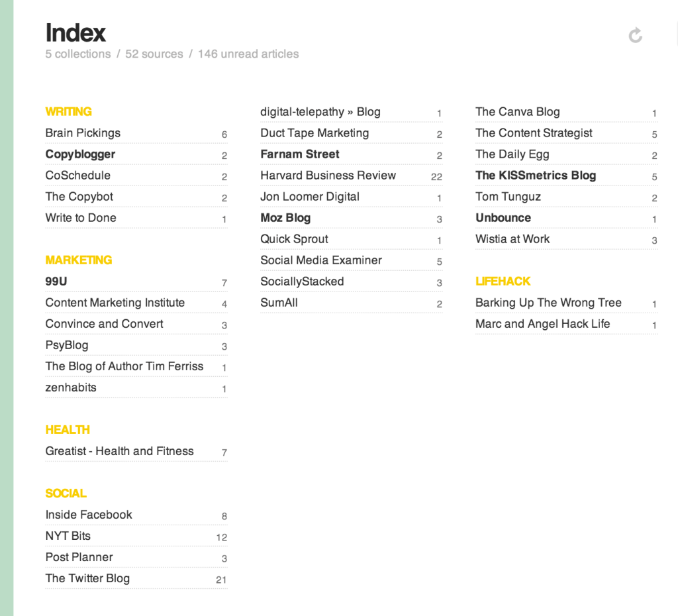Image resolution: width=678 pixels, height=616 pixels.
Task: Open the NYT Bits feed
Action: pos(67,536)
